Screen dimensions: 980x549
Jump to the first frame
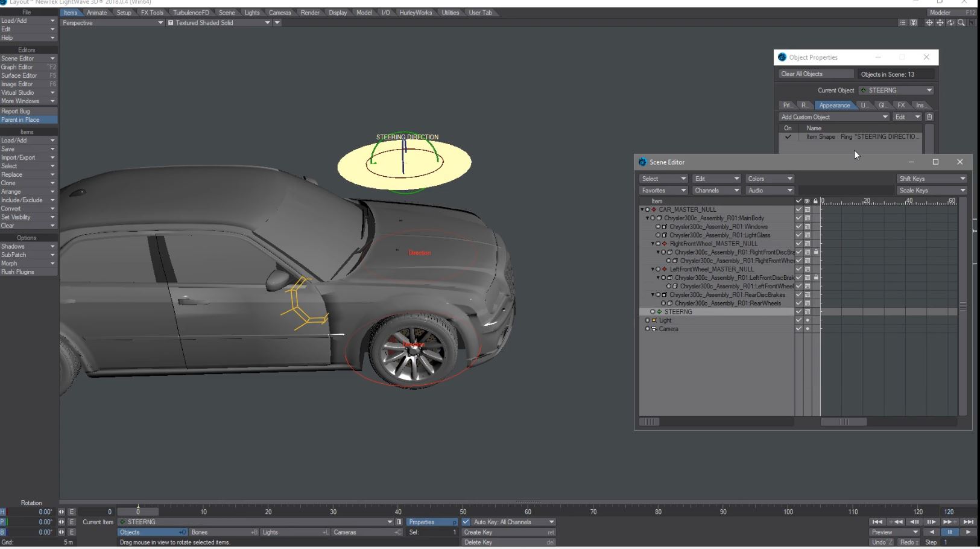tap(877, 522)
